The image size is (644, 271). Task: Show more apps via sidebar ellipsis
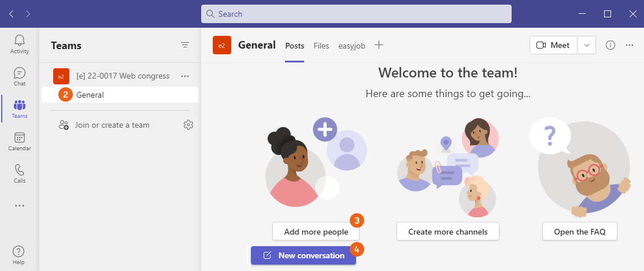[20, 205]
